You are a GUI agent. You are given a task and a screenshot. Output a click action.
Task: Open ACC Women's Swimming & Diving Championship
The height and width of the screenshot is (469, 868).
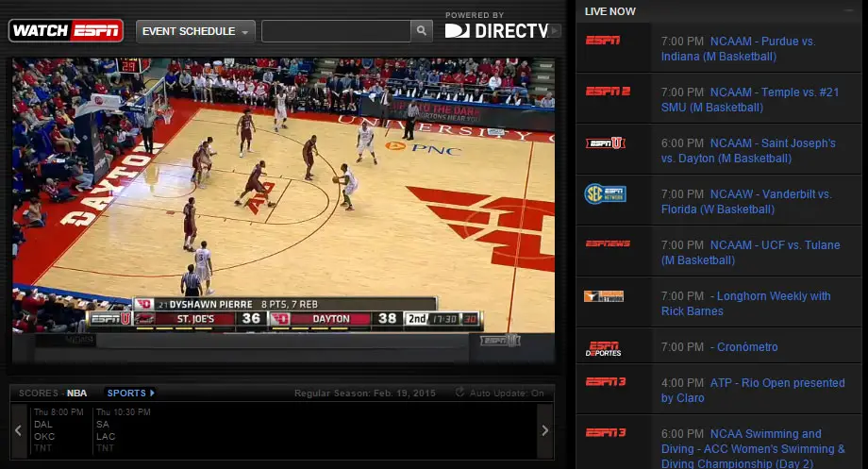point(753,448)
